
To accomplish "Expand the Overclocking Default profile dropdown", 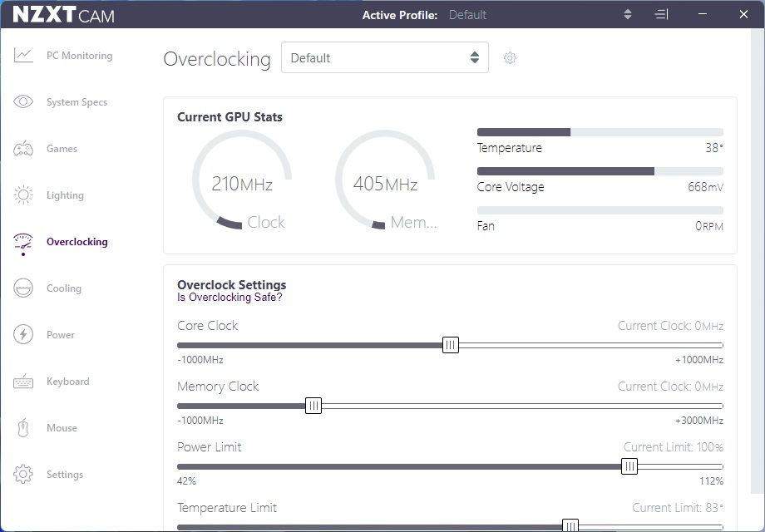I will point(385,57).
